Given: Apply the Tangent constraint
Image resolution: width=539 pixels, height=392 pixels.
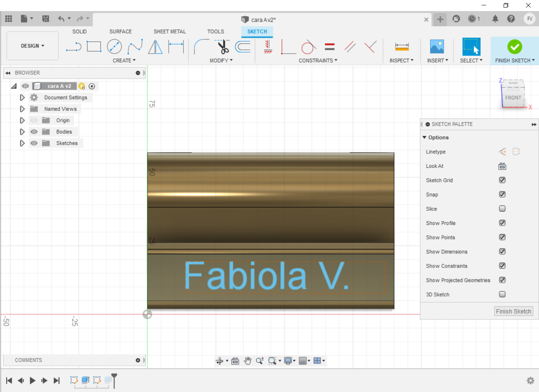Looking at the screenshot, I should pos(309,46).
